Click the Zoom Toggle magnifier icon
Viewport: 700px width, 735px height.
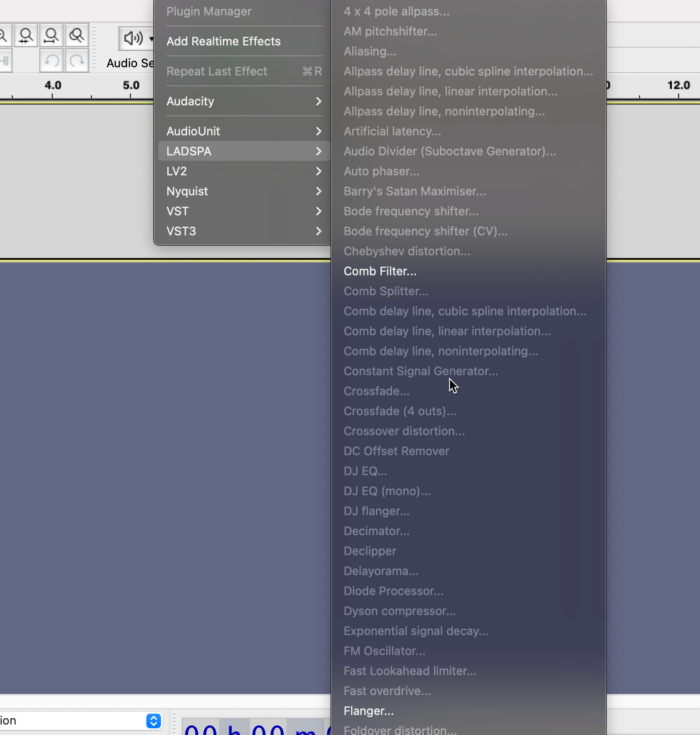[x=77, y=35]
